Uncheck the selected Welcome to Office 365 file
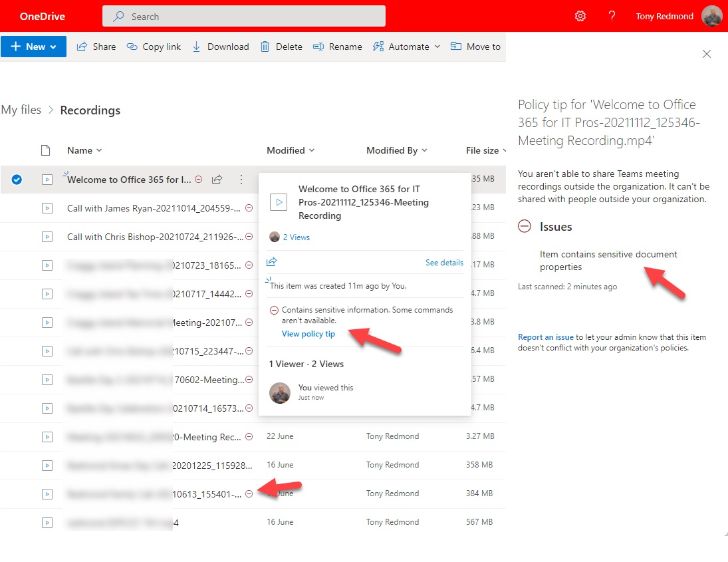Image resolution: width=728 pixels, height=562 pixels. click(x=17, y=180)
